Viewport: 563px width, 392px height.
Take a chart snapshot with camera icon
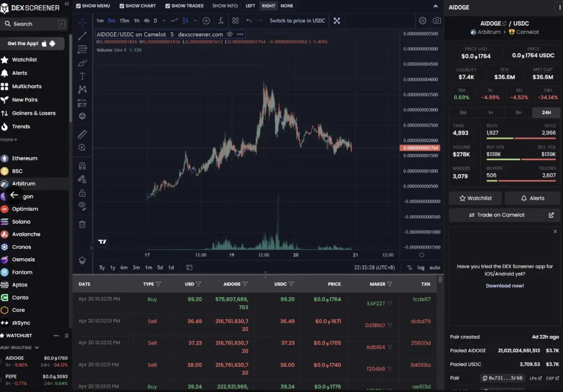(437, 21)
